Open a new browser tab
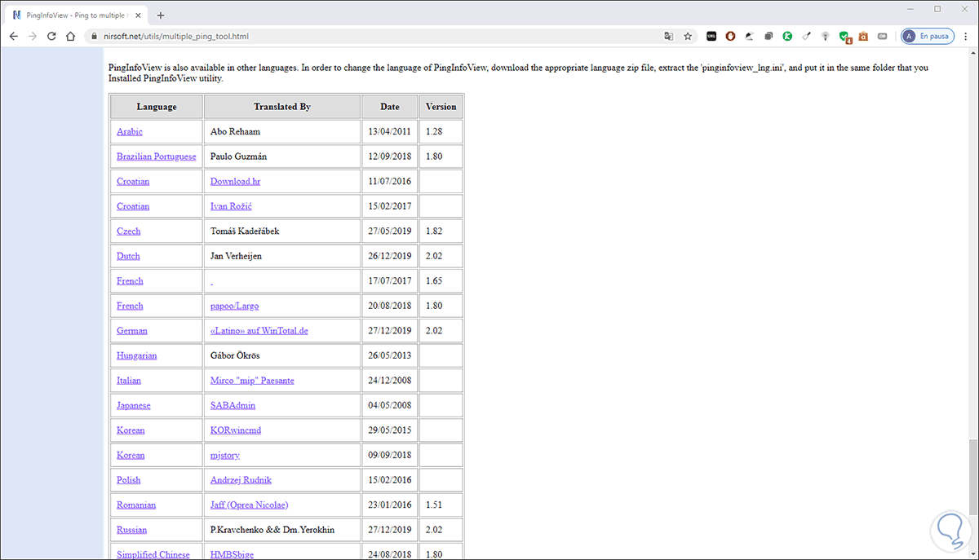This screenshot has height=560, width=979. [x=161, y=15]
